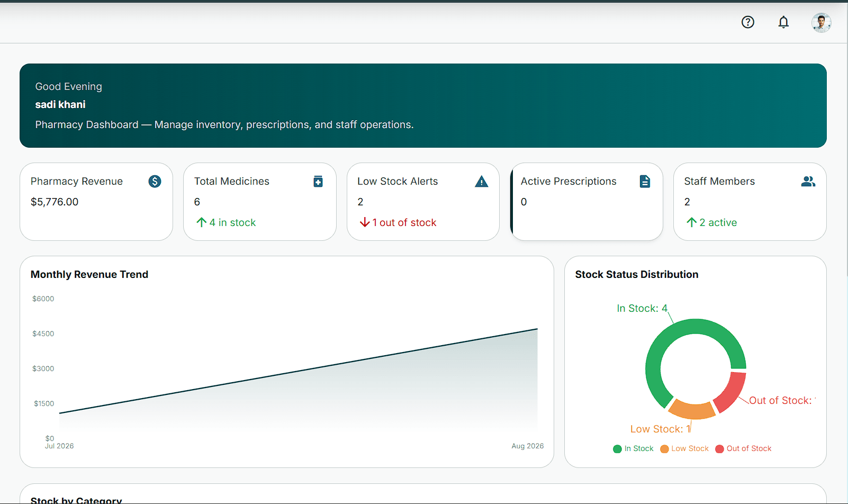The width and height of the screenshot is (848, 504).
Task: Click the green arrow beside '4 in stock'
Action: tap(201, 222)
